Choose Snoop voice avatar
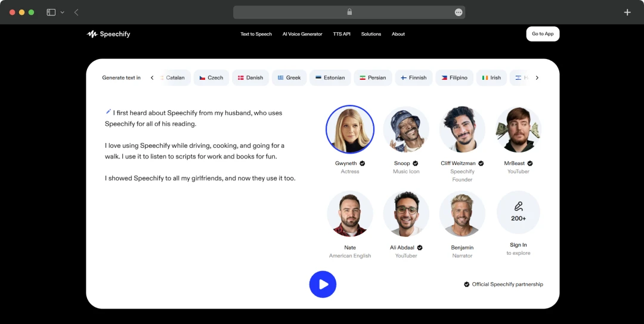 [x=406, y=130]
